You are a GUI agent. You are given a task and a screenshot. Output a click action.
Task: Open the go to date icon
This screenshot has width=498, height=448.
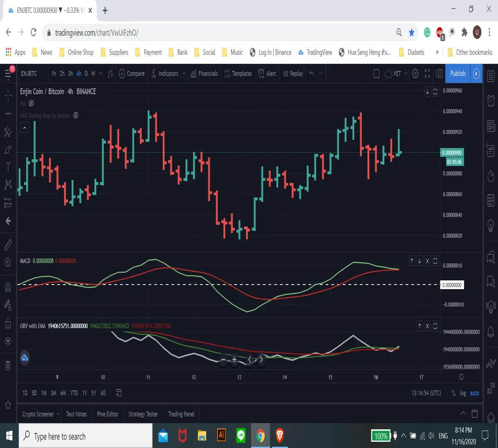click(x=119, y=393)
